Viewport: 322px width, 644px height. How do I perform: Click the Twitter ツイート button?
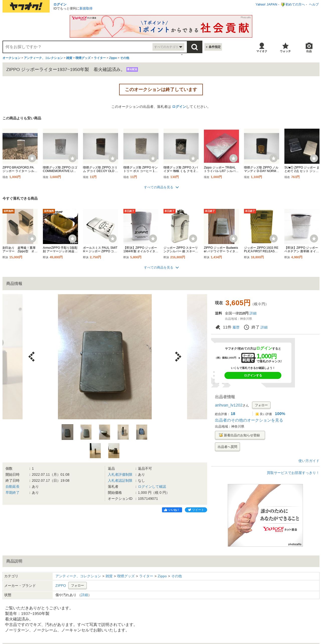pyautogui.click(x=196, y=510)
